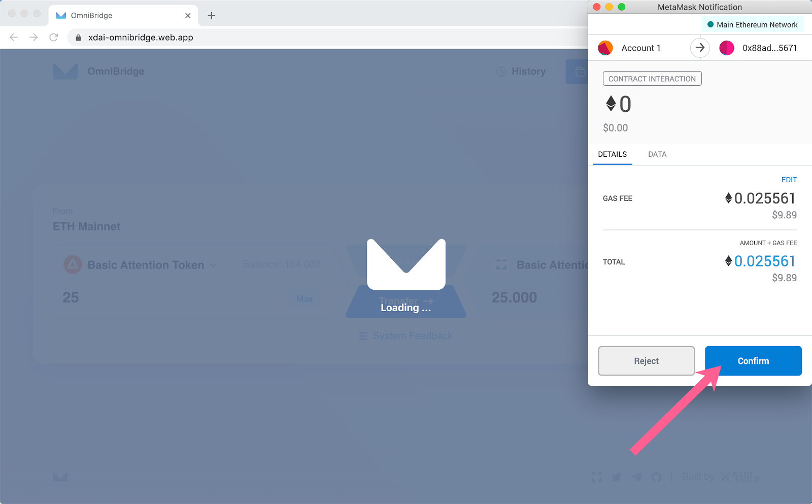Go forward in browser history
Screen dimensions: 812x504
(33, 37)
